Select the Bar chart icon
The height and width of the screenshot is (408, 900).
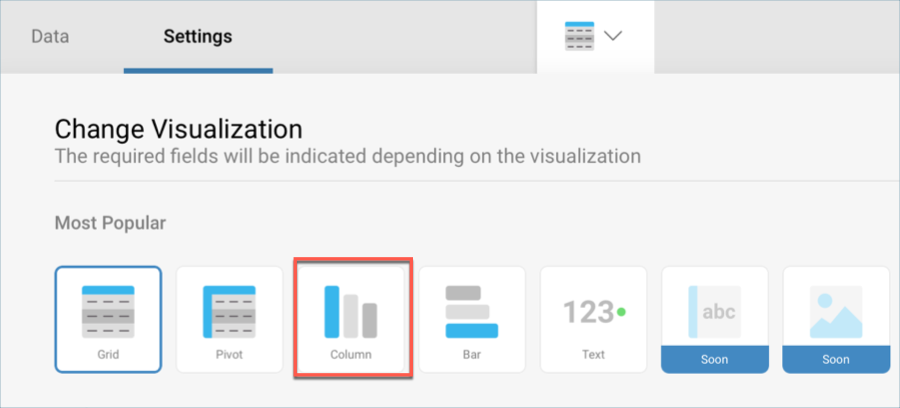click(x=472, y=311)
